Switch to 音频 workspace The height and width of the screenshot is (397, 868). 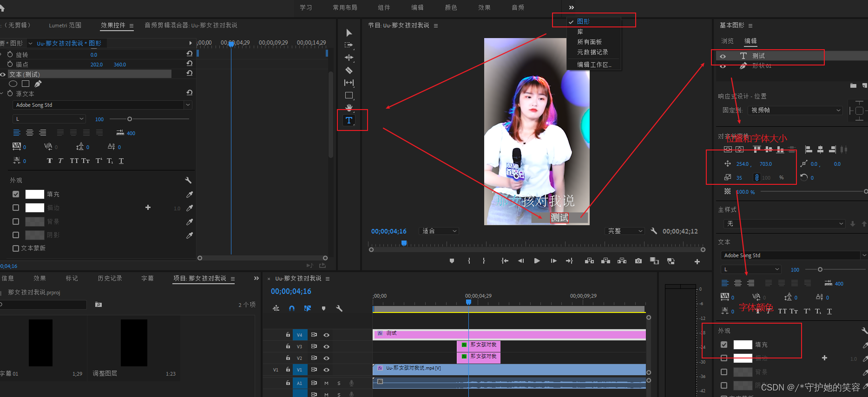click(x=518, y=7)
